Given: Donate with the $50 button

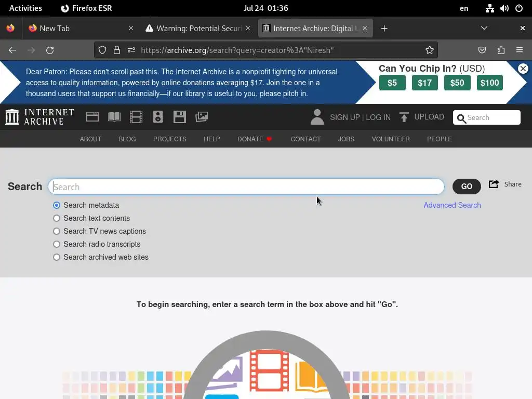Looking at the screenshot, I should 457,83.
